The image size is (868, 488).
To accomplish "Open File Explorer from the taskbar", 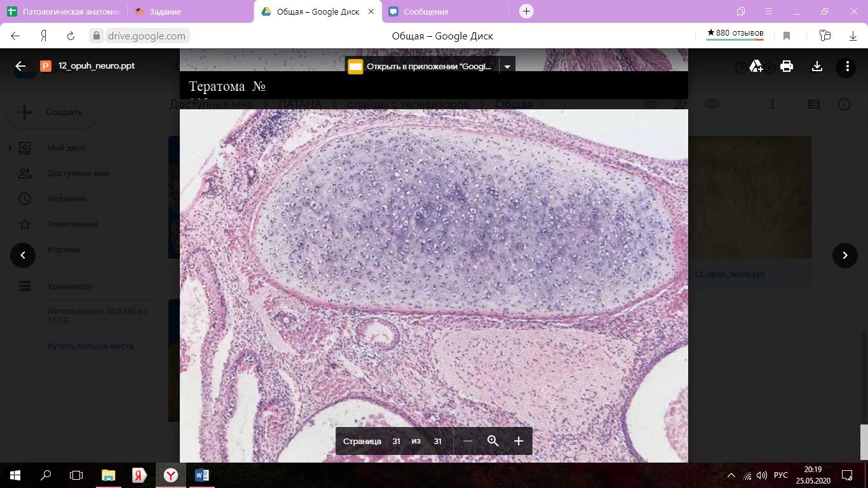I will point(109,475).
